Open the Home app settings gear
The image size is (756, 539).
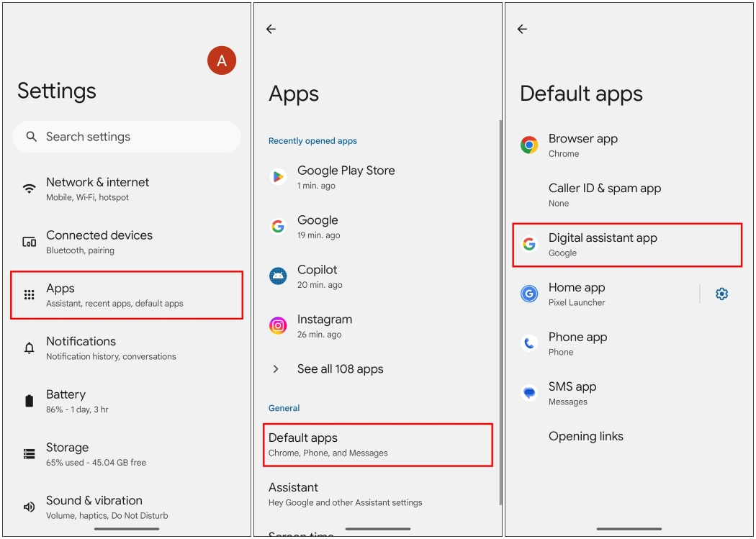click(721, 294)
